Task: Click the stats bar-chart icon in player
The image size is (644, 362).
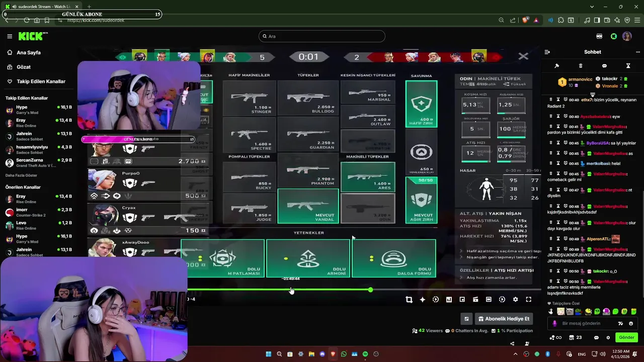Action: click(x=449, y=300)
